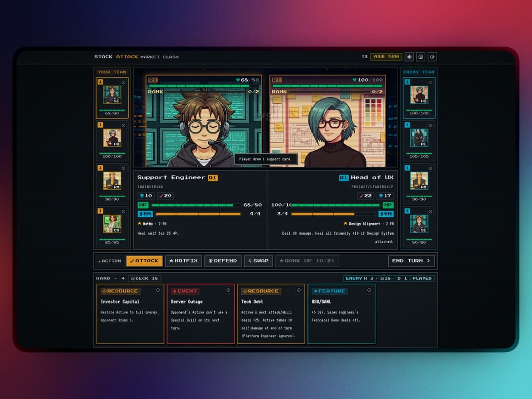Open info icon on your CS team card

pyautogui.click(x=124, y=212)
